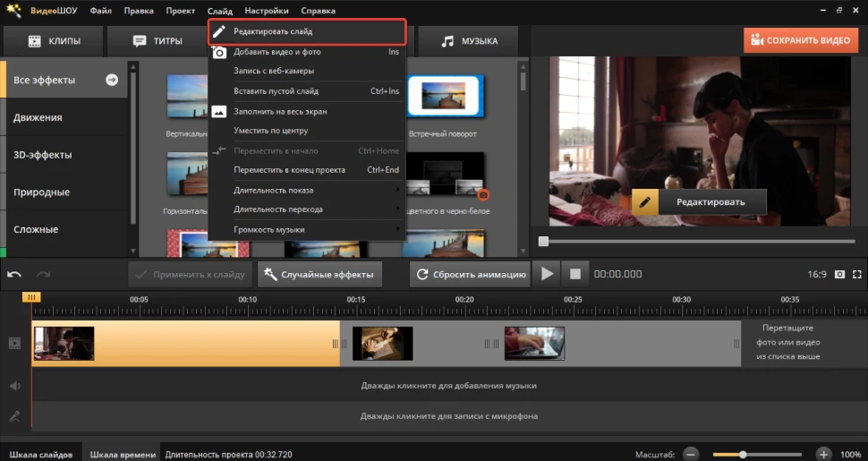The width and height of the screenshot is (868, 461).
Task: Click transition handle after second clip
Action: (491, 344)
